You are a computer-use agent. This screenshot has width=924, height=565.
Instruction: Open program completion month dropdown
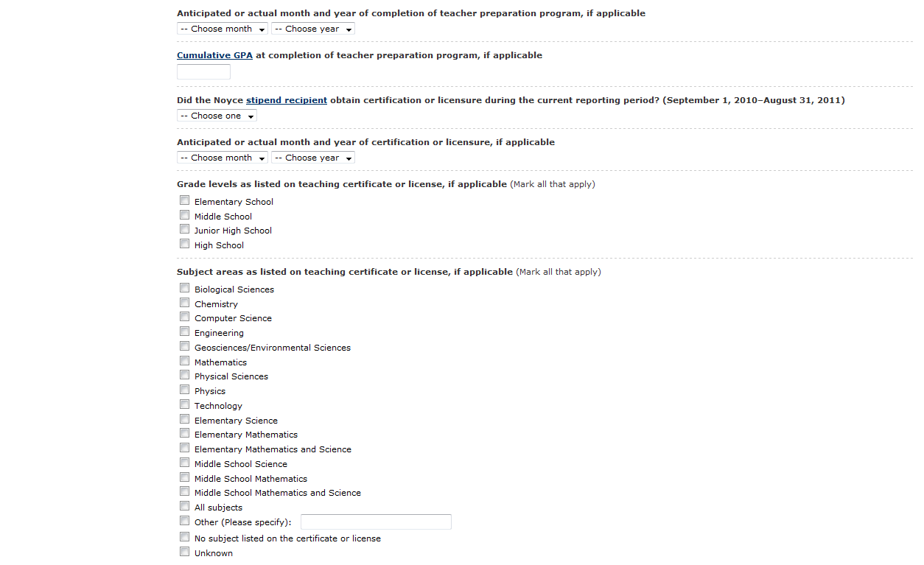pyautogui.click(x=223, y=29)
